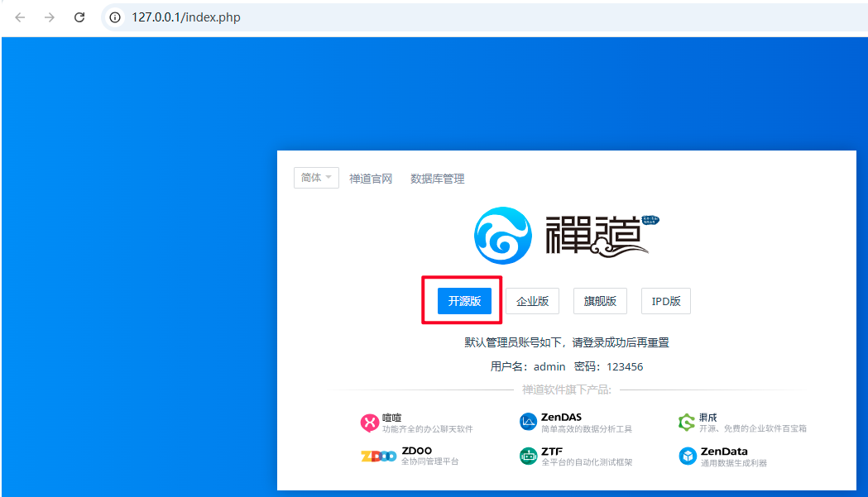
Task: Open the site info icon in address bar
Action: point(114,17)
